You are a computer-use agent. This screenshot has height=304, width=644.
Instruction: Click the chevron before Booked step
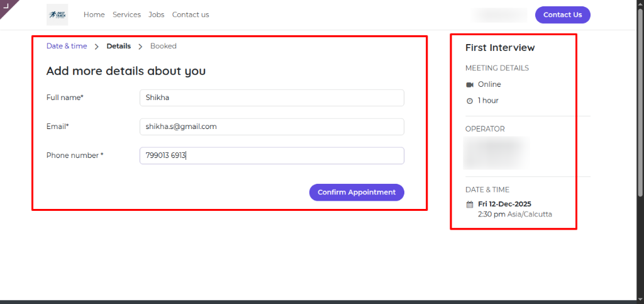point(140,47)
